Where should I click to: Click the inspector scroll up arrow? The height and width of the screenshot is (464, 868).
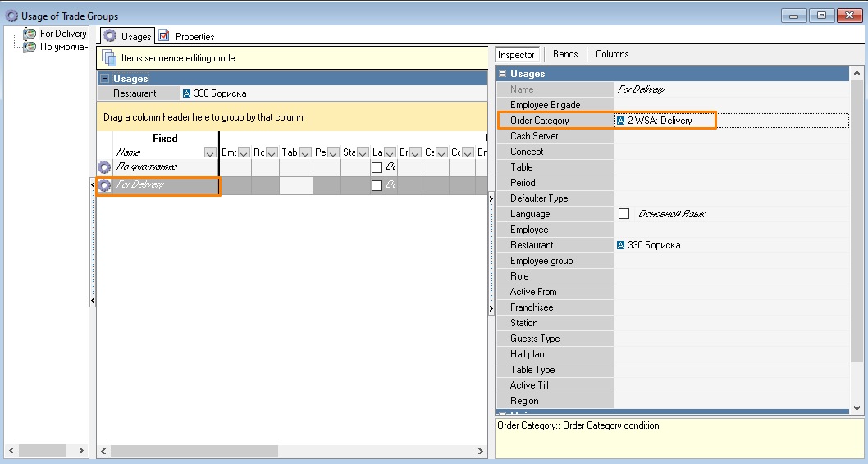(x=857, y=72)
